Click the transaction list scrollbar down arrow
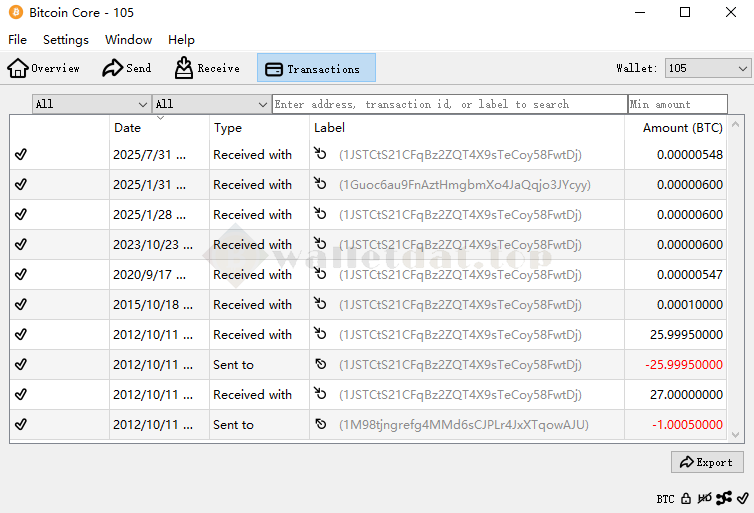The image size is (754, 513). pos(737,435)
